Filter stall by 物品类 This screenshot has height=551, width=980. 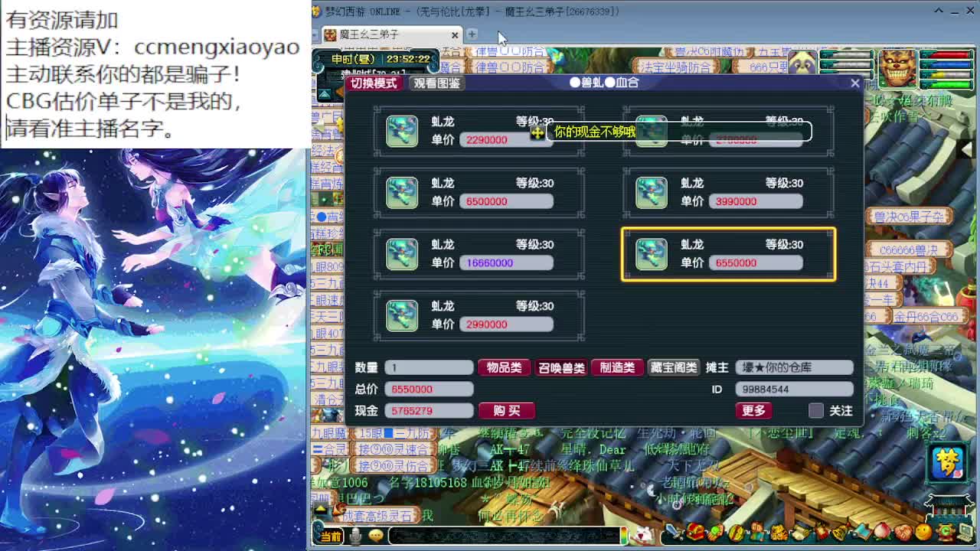505,367
